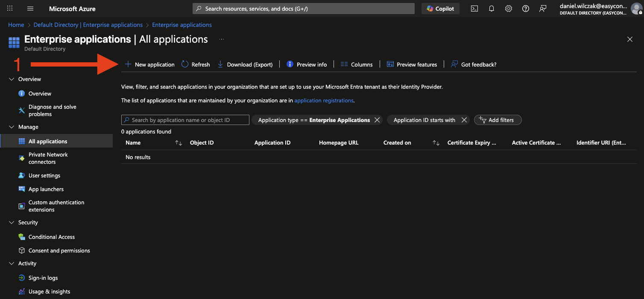Collapse the Security section in sidebar
This screenshot has height=299, width=644.
coord(12,223)
